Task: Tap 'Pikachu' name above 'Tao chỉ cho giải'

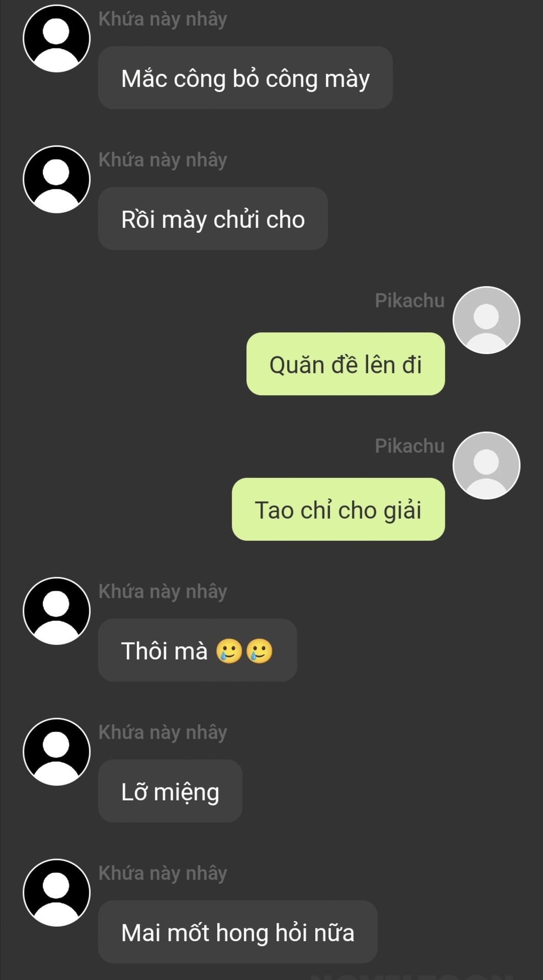Action: 410,446
